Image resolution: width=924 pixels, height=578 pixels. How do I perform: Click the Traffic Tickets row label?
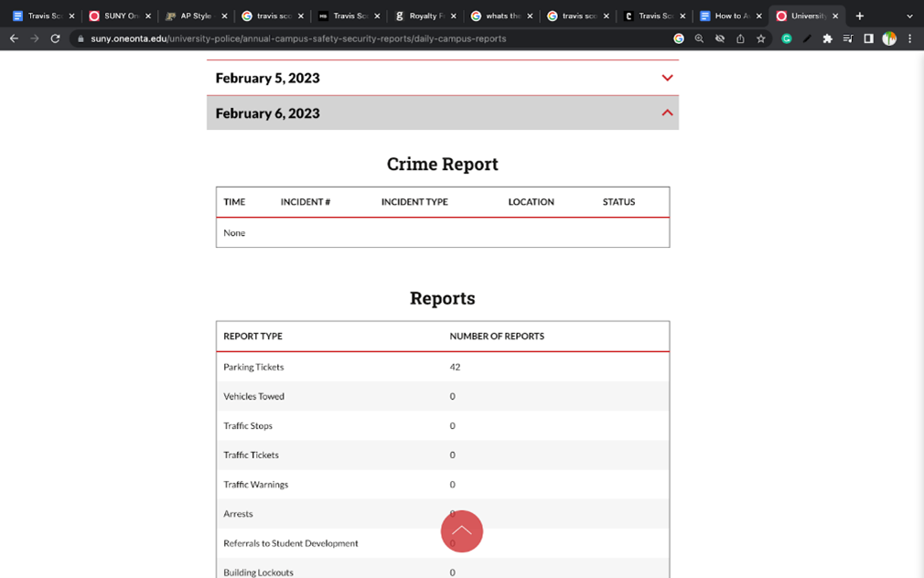[251, 455]
